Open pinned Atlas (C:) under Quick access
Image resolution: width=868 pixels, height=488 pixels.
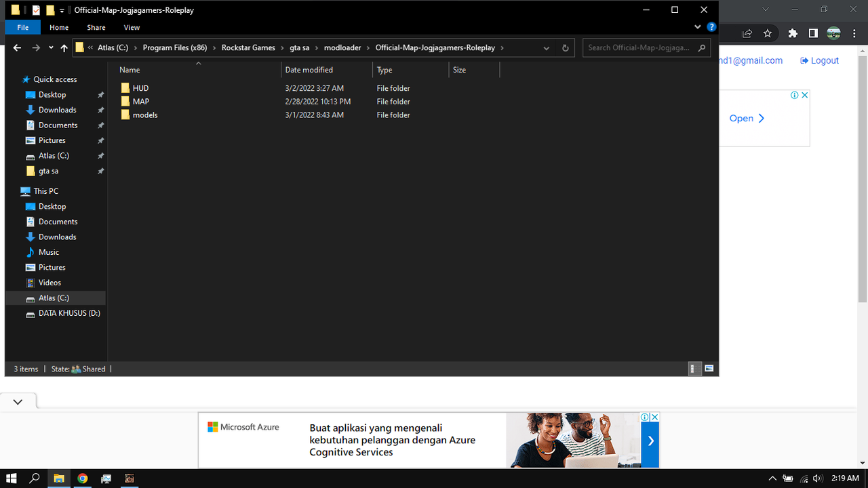[x=54, y=156]
